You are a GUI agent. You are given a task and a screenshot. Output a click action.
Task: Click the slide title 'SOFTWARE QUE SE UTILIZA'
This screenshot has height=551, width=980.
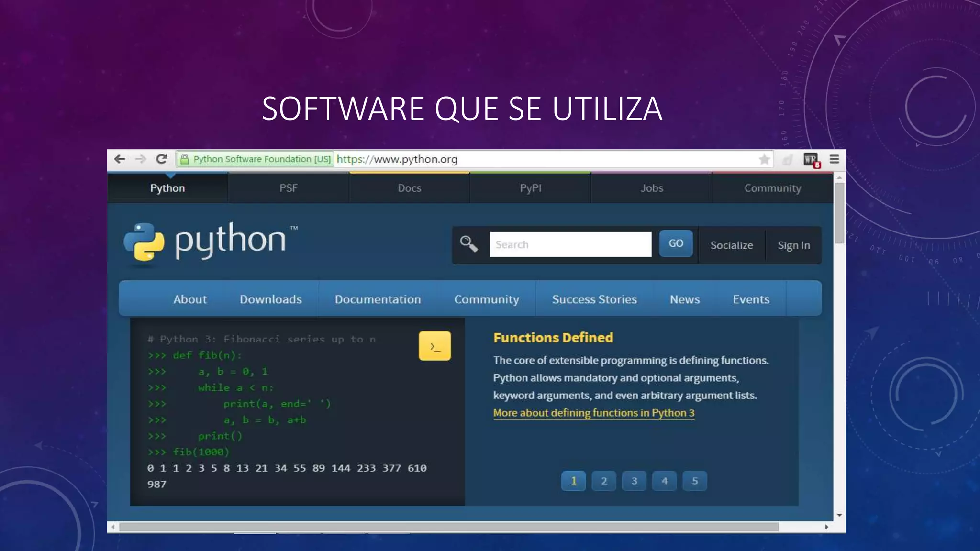point(462,109)
